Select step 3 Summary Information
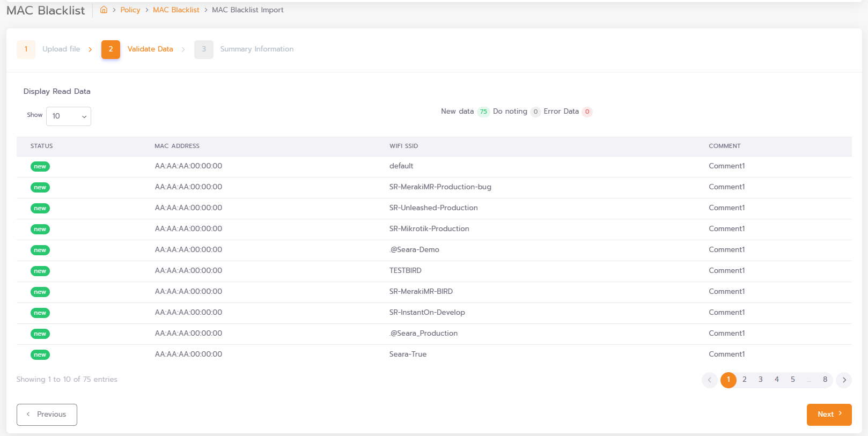868x436 pixels. click(244, 49)
